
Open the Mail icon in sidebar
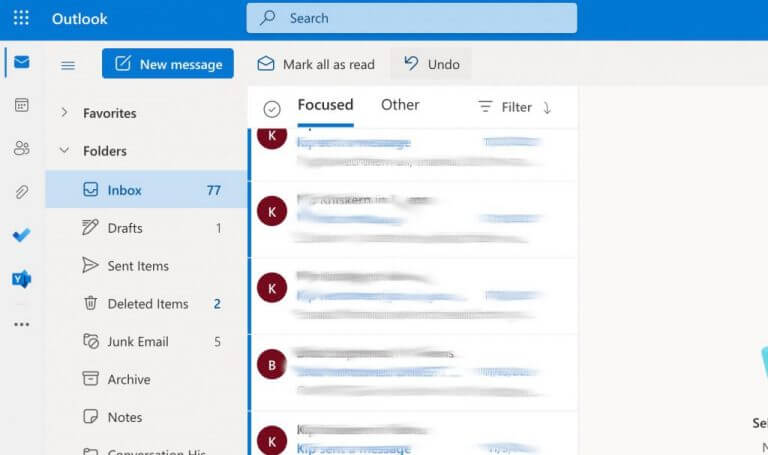click(x=22, y=62)
